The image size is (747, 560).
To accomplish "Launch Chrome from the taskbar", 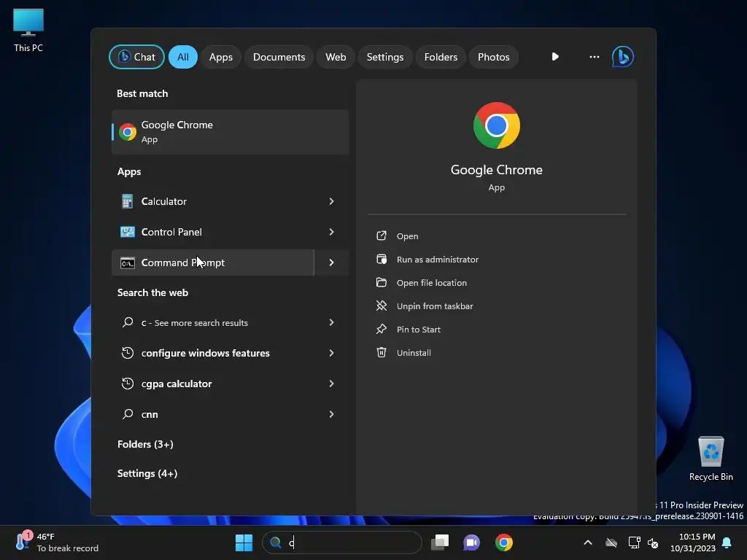I will click(503, 542).
